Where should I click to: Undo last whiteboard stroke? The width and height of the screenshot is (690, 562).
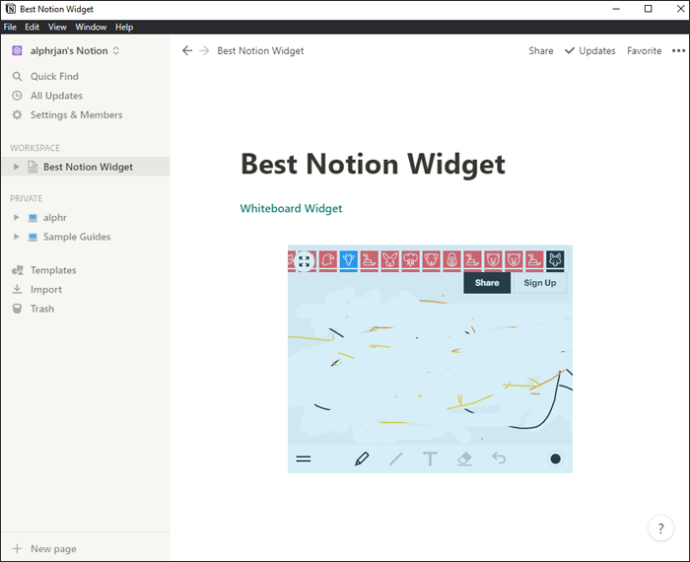(x=499, y=459)
